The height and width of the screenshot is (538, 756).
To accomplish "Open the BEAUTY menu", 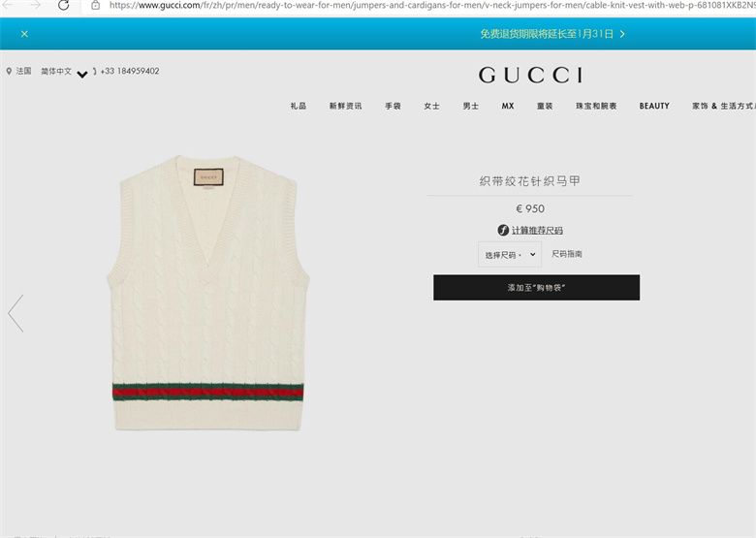I will point(654,106).
